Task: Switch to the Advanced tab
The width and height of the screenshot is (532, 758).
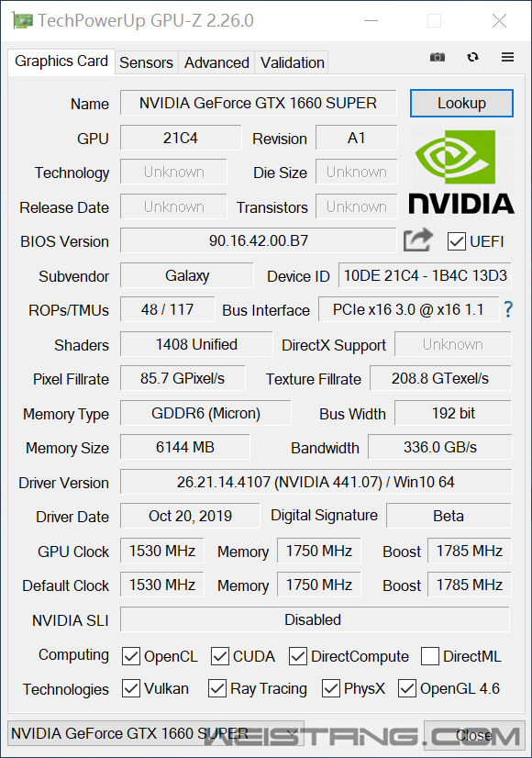Action: [x=216, y=62]
